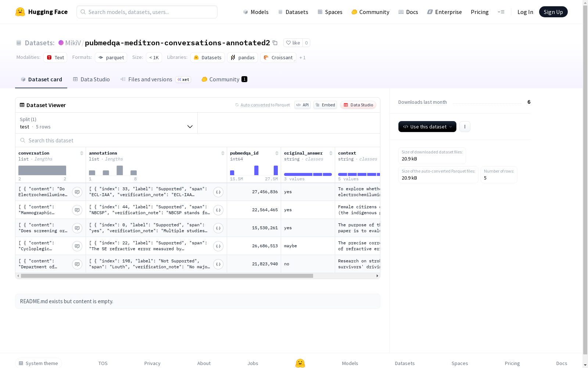Select the Text modality tag
Screen dimensions: 588x368
tap(55, 57)
